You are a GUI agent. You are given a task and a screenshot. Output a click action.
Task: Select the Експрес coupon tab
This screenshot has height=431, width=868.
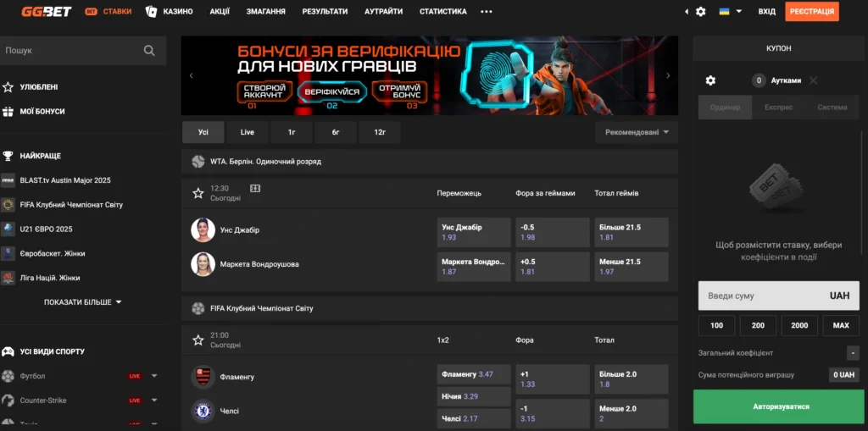coord(779,108)
